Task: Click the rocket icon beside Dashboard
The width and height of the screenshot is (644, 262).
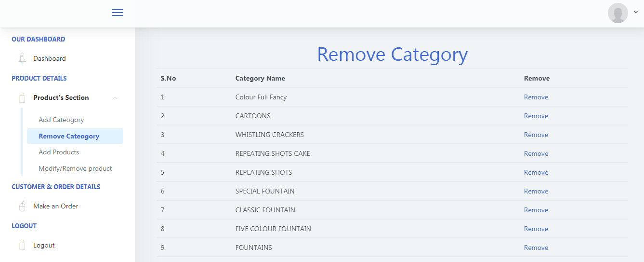Action: 22,58
